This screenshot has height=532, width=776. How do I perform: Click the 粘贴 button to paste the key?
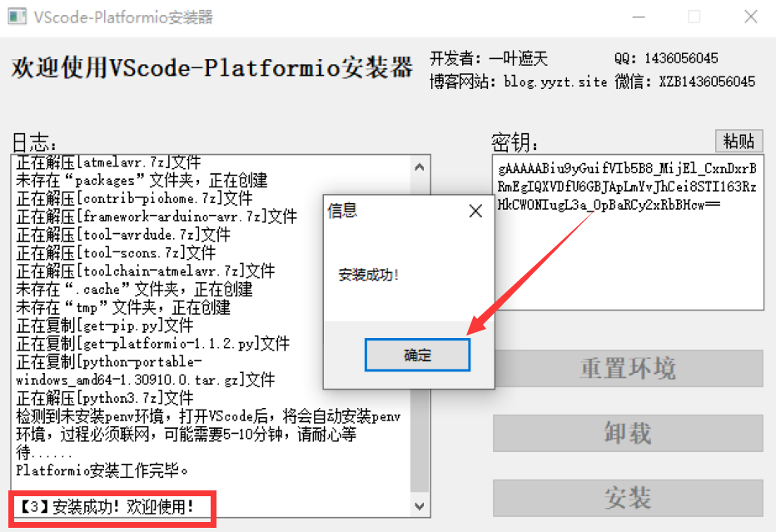click(x=739, y=141)
